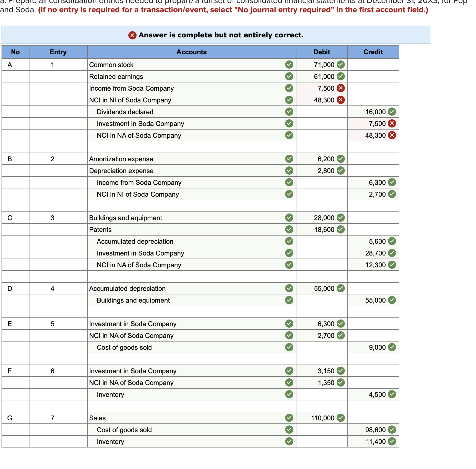
Task: Click the green checkmark on the 110,000 Sales debit
Action: pos(340,418)
